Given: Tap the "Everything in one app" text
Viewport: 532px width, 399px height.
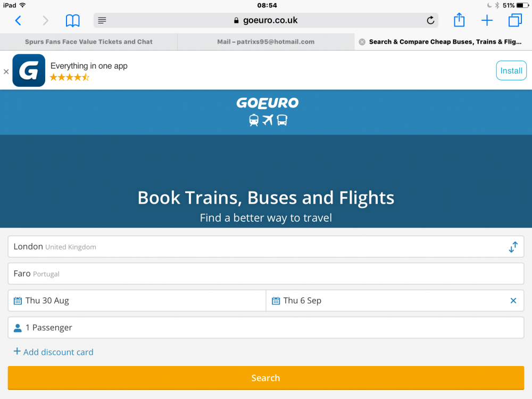Looking at the screenshot, I should 89,66.
